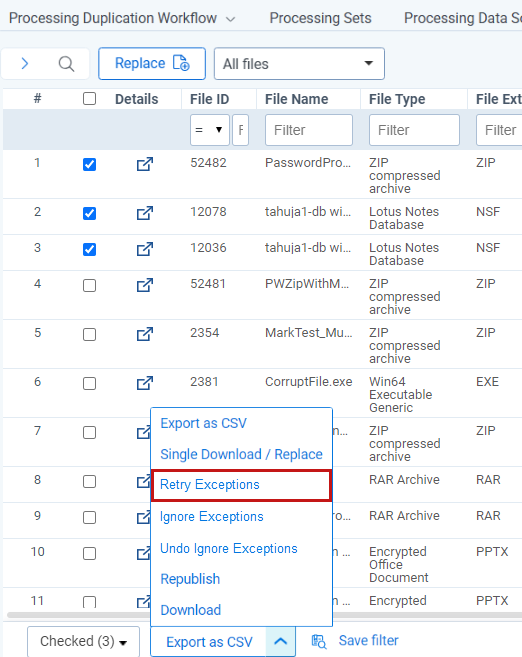Open details for file 12036
522x657 pixels.
(145, 249)
